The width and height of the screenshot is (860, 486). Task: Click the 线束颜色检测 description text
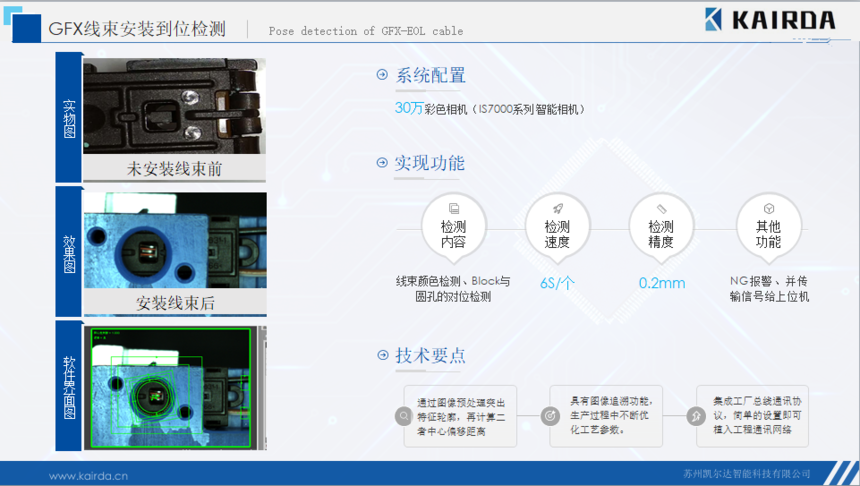pos(453,289)
